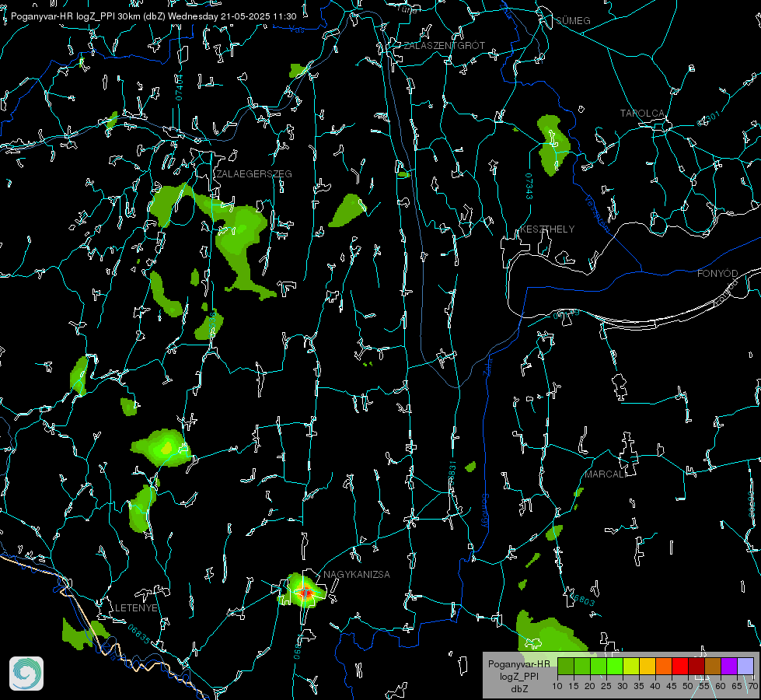Choose the 35-40 dBZ yellow swatch

[x=648, y=666]
